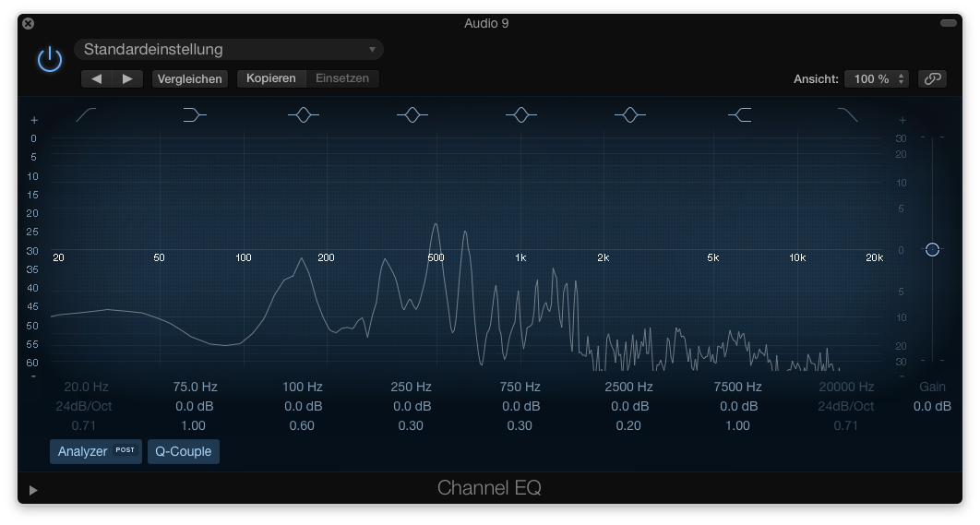Click the Q value 1.00 under 75.0 Hz
980x525 pixels.
point(193,425)
